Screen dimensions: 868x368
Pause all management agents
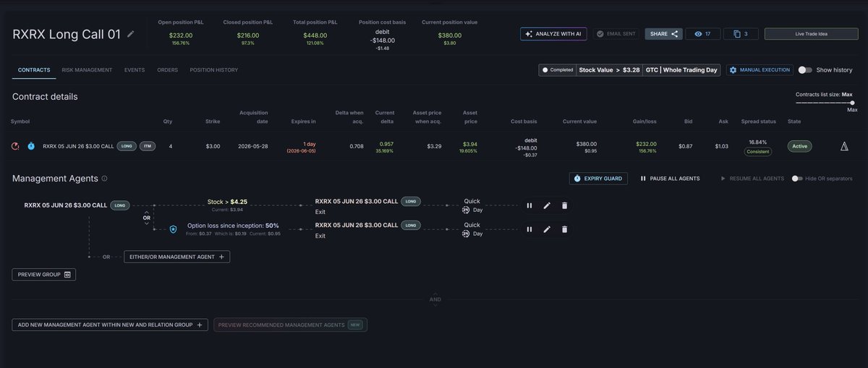(670, 178)
